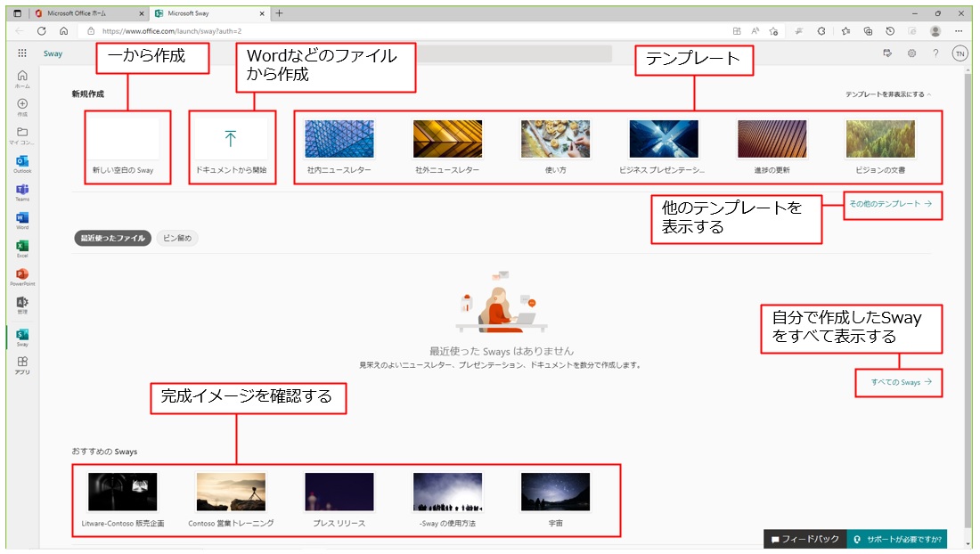Open 宇宙 featured Sway
This screenshot has width=980, height=554.
(556, 500)
